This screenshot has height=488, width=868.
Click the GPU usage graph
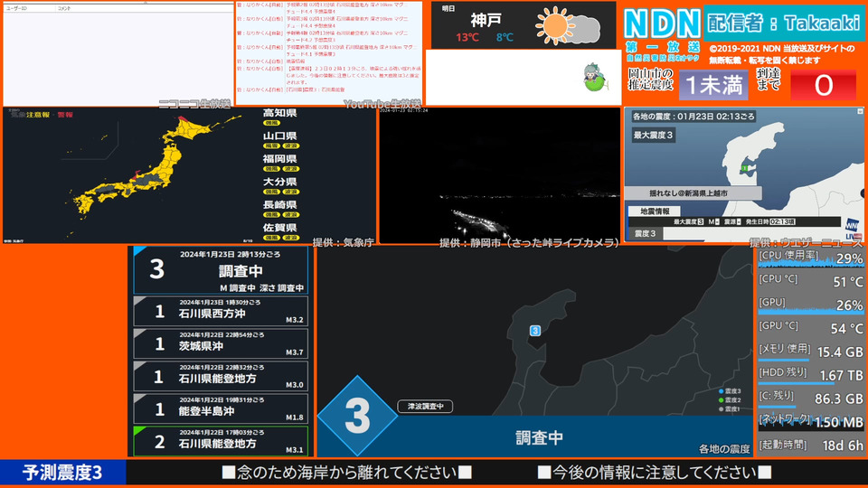(x=810, y=305)
